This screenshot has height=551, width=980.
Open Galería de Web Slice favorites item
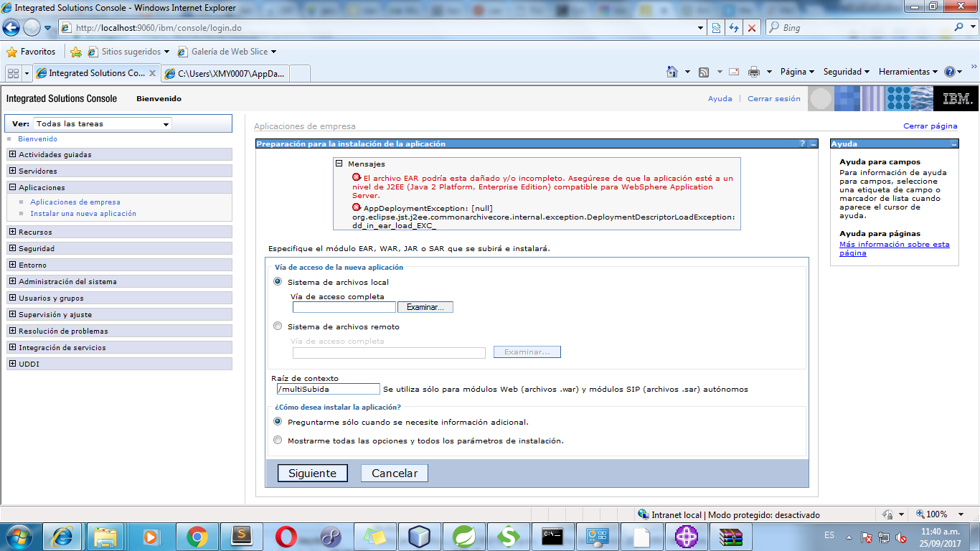[x=227, y=52]
